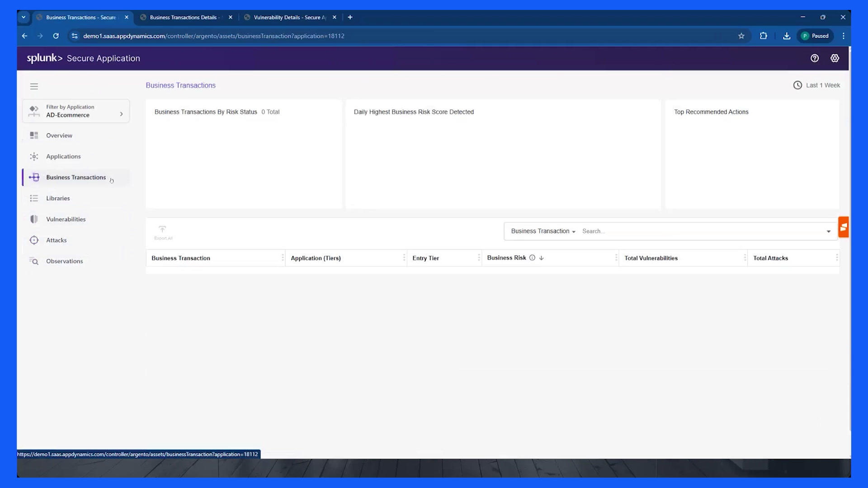Expand the search box dropdown arrow

[829, 231]
